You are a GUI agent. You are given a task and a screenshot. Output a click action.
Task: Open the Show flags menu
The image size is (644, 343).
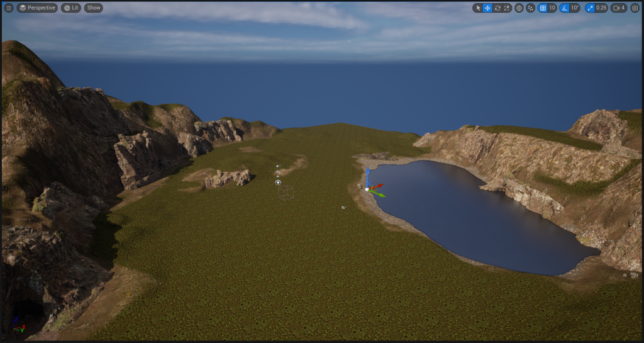point(93,8)
